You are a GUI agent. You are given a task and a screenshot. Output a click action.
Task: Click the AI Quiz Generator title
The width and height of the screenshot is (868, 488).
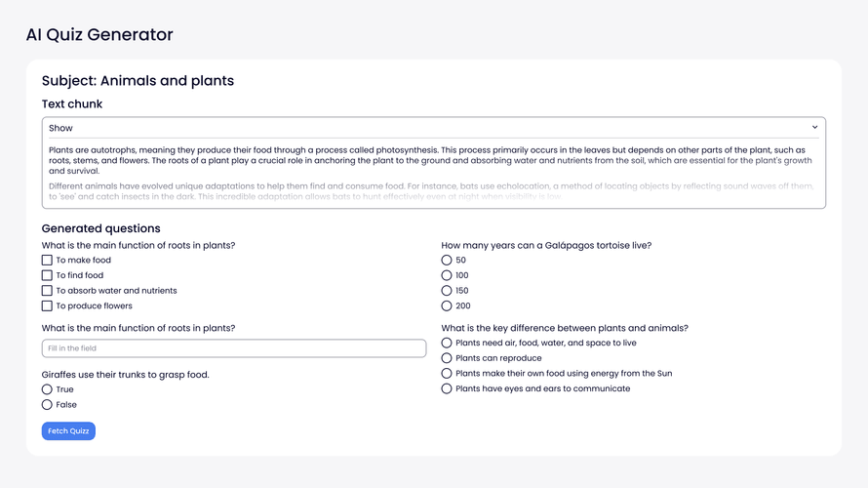point(99,35)
